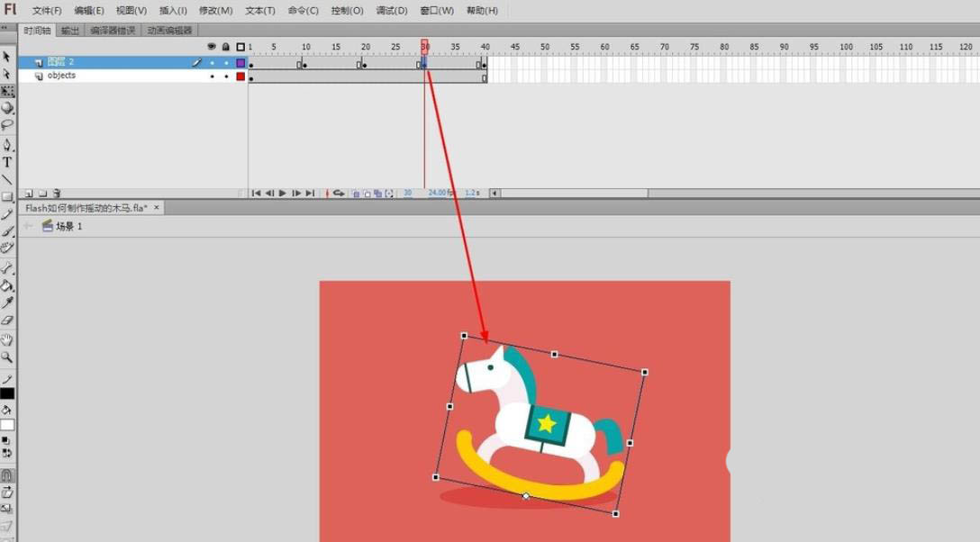This screenshot has width=980, height=542.
Task: Select the Brush tool
Action: pyautogui.click(x=7, y=231)
